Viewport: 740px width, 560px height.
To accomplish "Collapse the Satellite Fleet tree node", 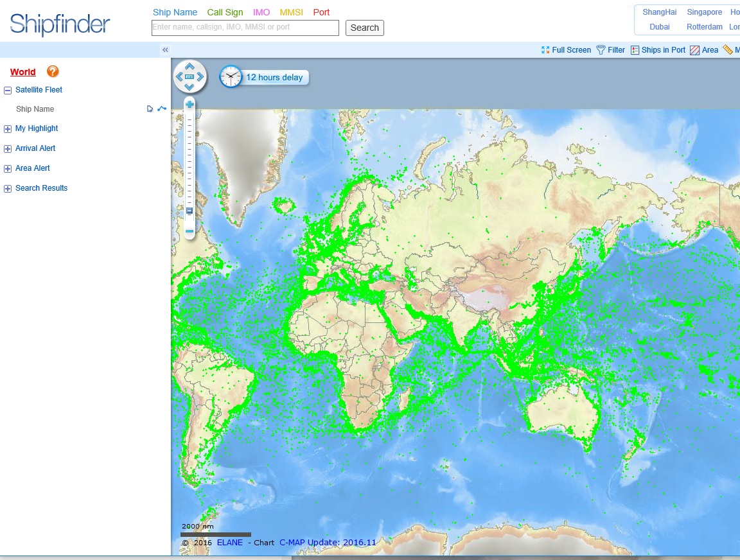I will pos(8,91).
